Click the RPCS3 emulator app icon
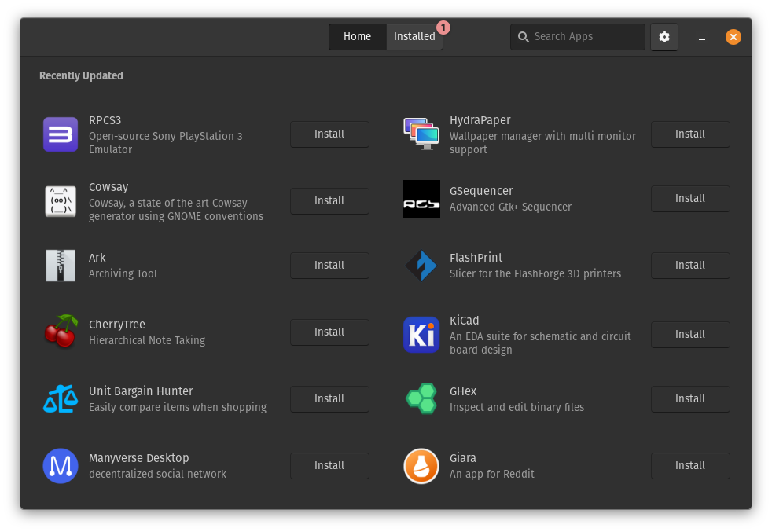Image resolution: width=772 pixels, height=532 pixels. tap(61, 134)
